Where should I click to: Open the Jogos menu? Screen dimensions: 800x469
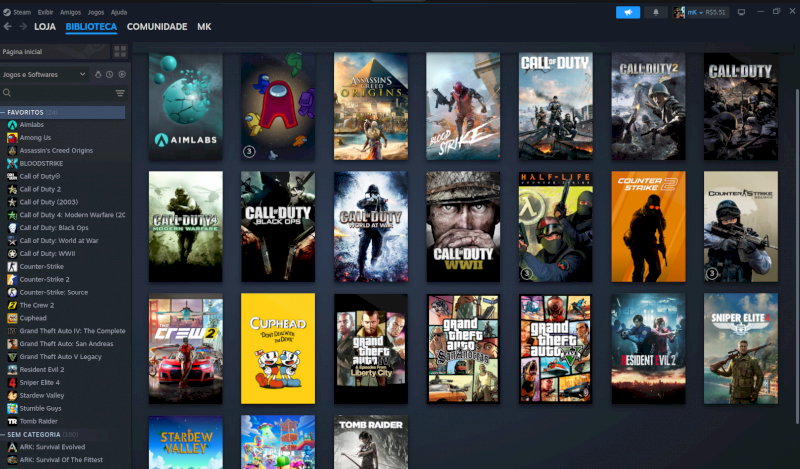click(x=95, y=12)
